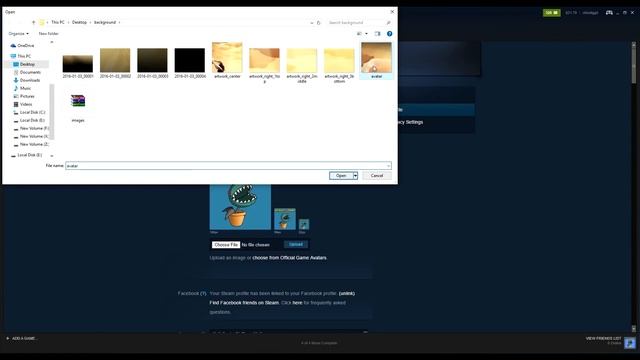The height and width of the screenshot is (360, 640).
Task: Click the medium avatar preview in Steam
Action: click(285, 219)
